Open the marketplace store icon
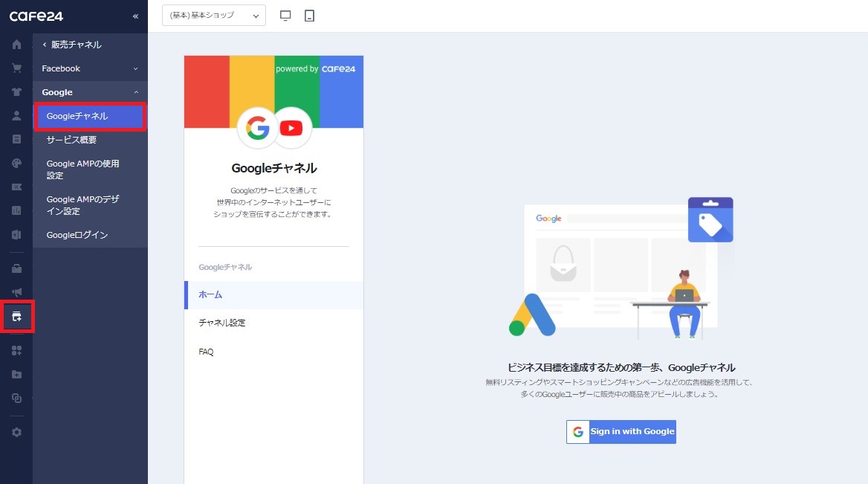Image resolution: width=868 pixels, height=484 pixels. pos(16,268)
